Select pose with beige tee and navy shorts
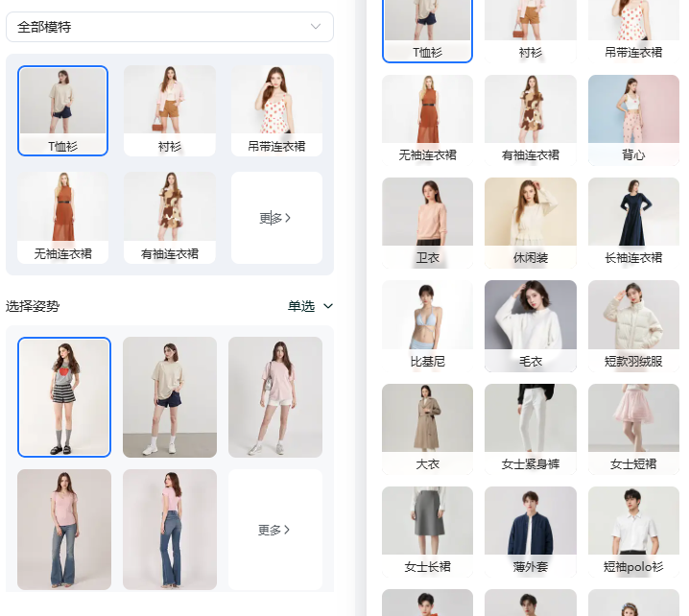The width and height of the screenshot is (689, 616). (170, 397)
